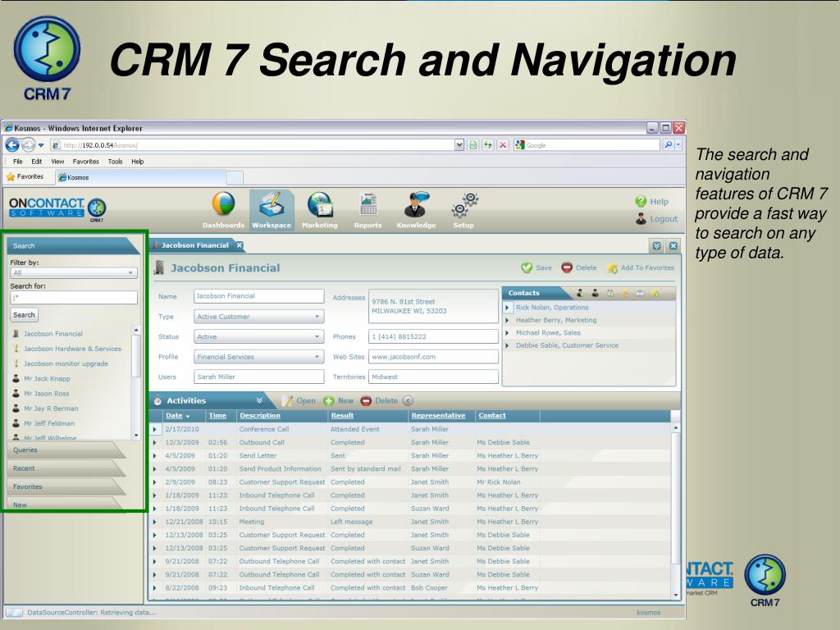The height and width of the screenshot is (630, 840).
Task: Click the Logout link
Action: (x=664, y=218)
